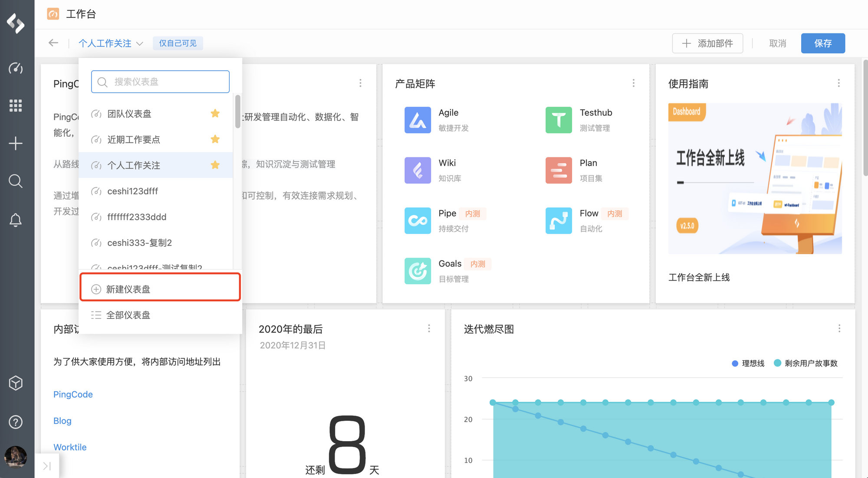Toggle 剩余用户故事数 legend in burndown chart
Screen dimensions: 868x478
[806, 363]
